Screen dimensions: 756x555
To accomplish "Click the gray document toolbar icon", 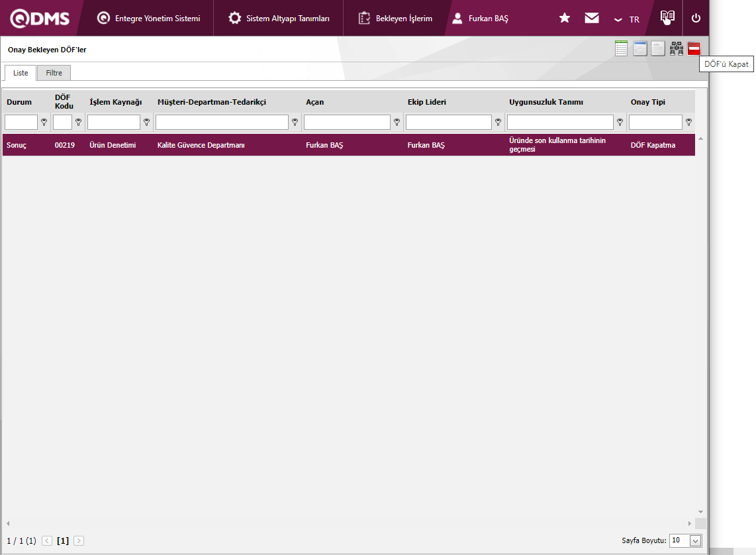I will (x=658, y=48).
